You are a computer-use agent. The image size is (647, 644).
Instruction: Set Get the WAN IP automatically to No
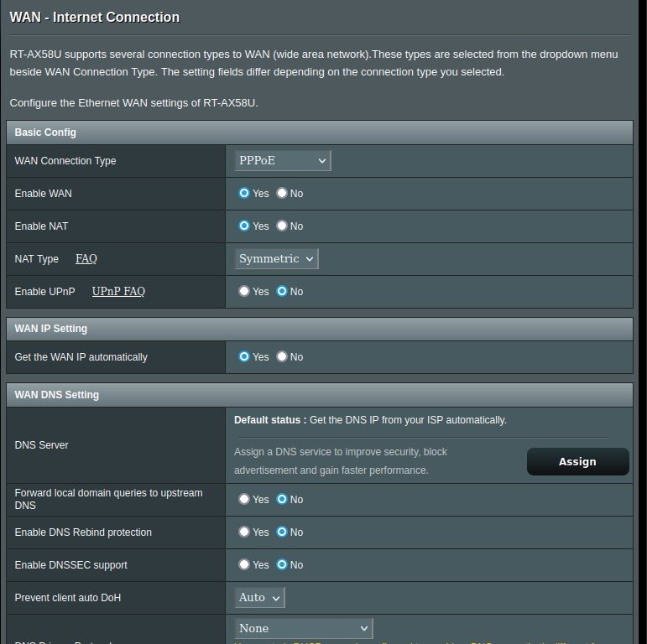(x=282, y=356)
